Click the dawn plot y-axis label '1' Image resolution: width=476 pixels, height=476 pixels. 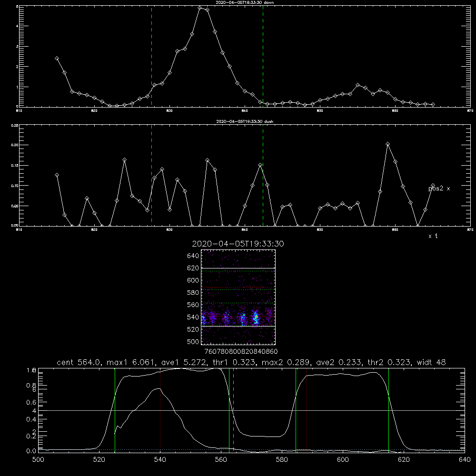coord(17,87)
